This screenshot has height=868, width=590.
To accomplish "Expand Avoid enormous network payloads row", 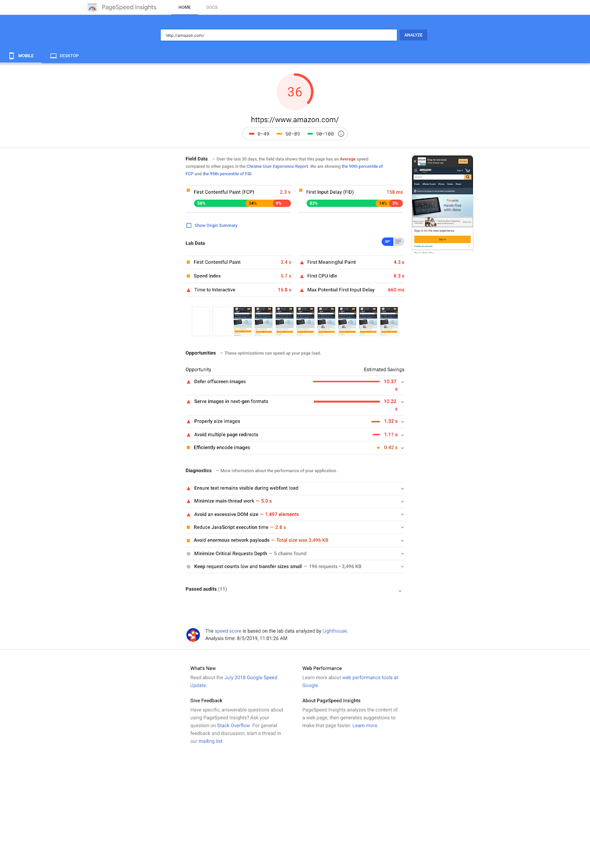I will 402,540.
